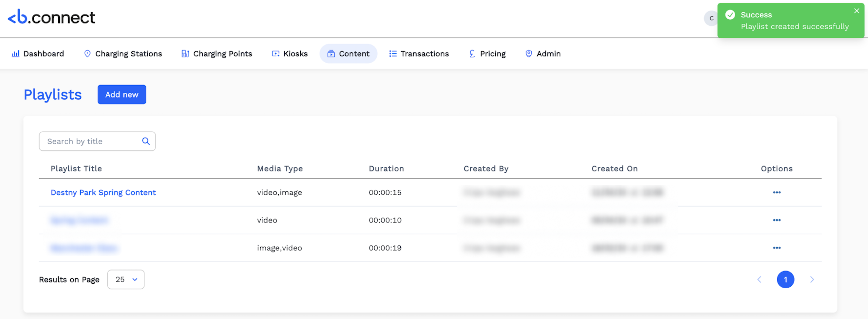
Task: Click the search magnifier icon
Action: pos(146,141)
